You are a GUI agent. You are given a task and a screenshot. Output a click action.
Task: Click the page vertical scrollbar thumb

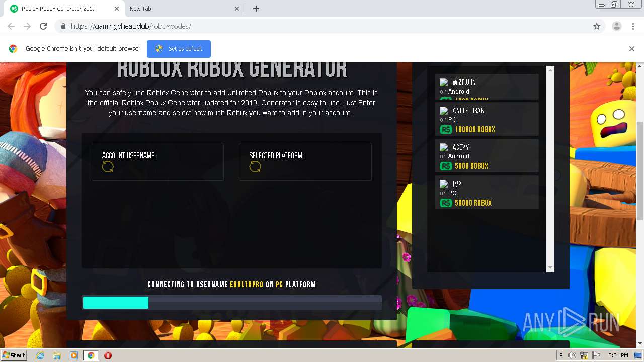click(640, 171)
